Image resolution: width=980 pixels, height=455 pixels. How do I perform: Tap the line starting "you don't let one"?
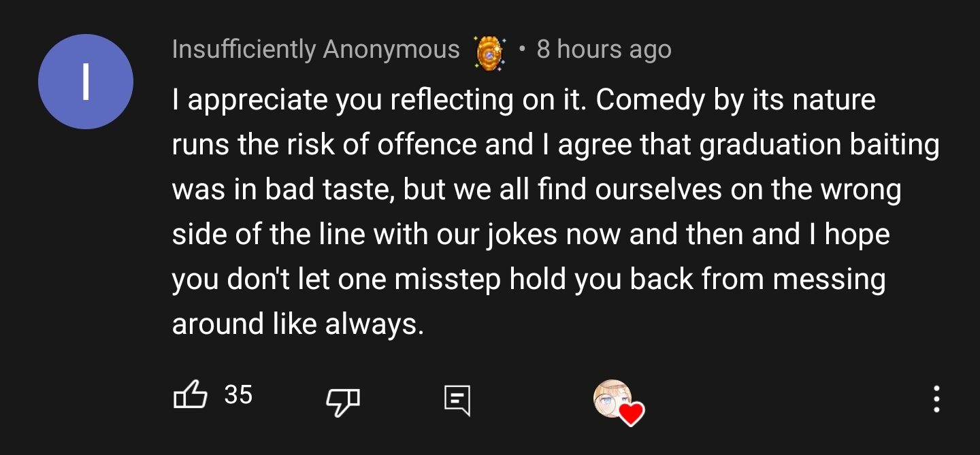click(x=529, y=280)
